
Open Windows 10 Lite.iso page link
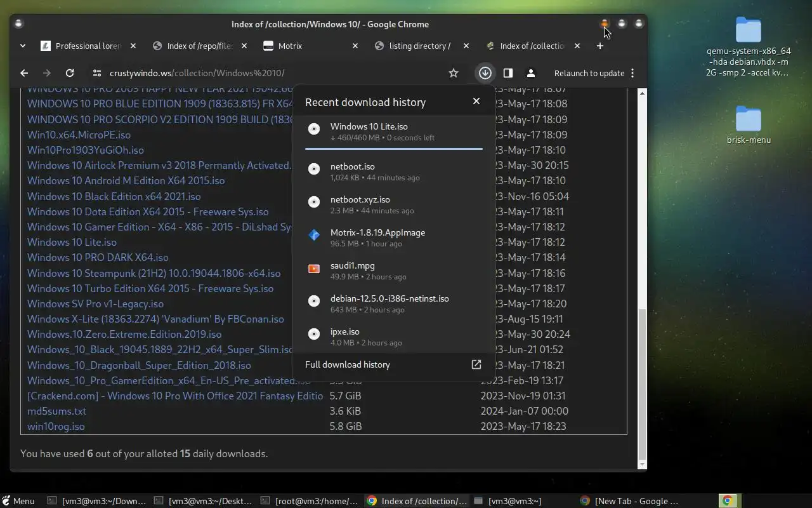tap(72, 242)
